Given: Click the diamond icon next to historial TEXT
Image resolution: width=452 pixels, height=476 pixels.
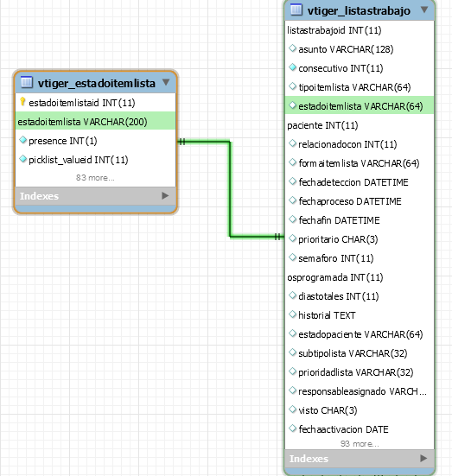Looking at the screenshot, I should coord(292,314).
